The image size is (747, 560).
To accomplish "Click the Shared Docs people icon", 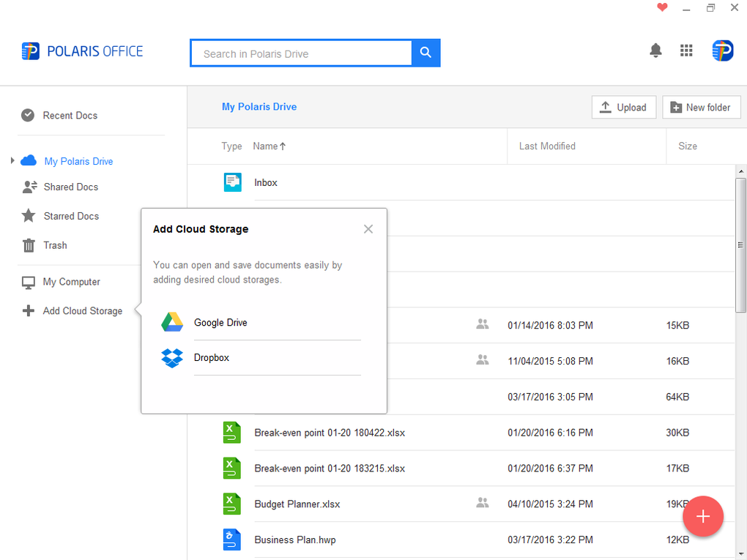I will click(x=29, y=187).
